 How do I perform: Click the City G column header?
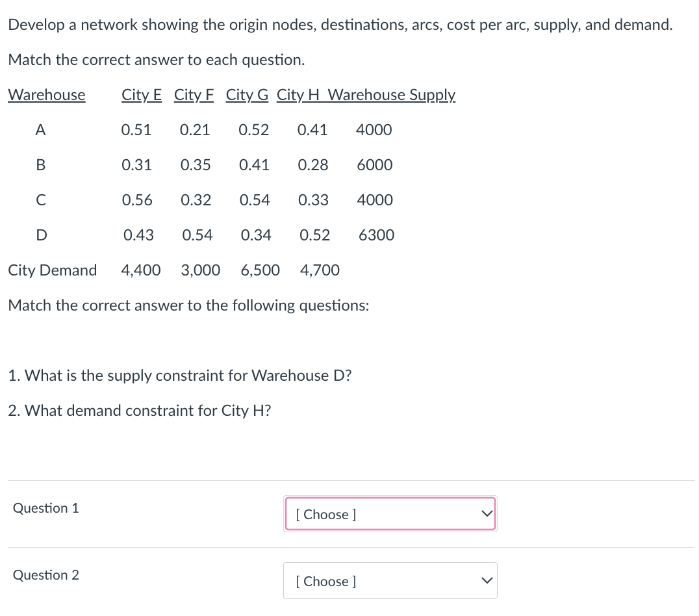[x=246, y=95]
